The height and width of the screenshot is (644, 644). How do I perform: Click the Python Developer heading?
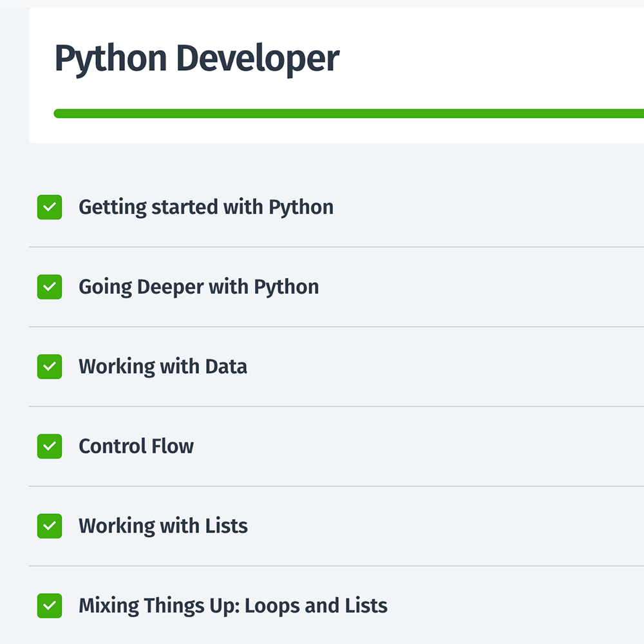pos(196,59)
